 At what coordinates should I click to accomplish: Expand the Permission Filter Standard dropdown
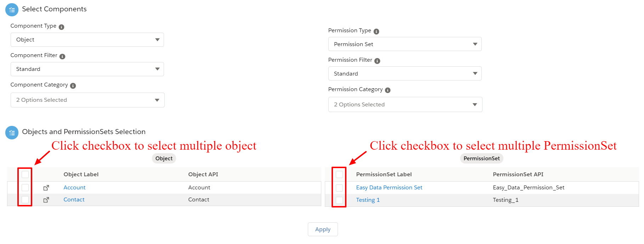click(405, 73)
